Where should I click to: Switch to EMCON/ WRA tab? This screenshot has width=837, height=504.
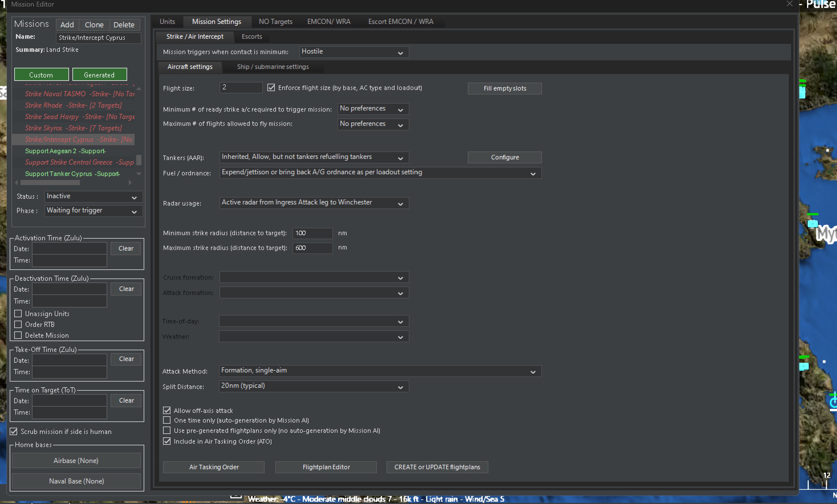(328, 22)
